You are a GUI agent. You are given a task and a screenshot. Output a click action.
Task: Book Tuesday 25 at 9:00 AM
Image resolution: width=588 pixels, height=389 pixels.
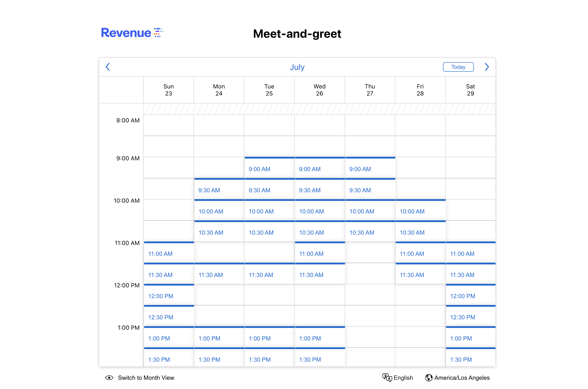(x=269, y=169)
